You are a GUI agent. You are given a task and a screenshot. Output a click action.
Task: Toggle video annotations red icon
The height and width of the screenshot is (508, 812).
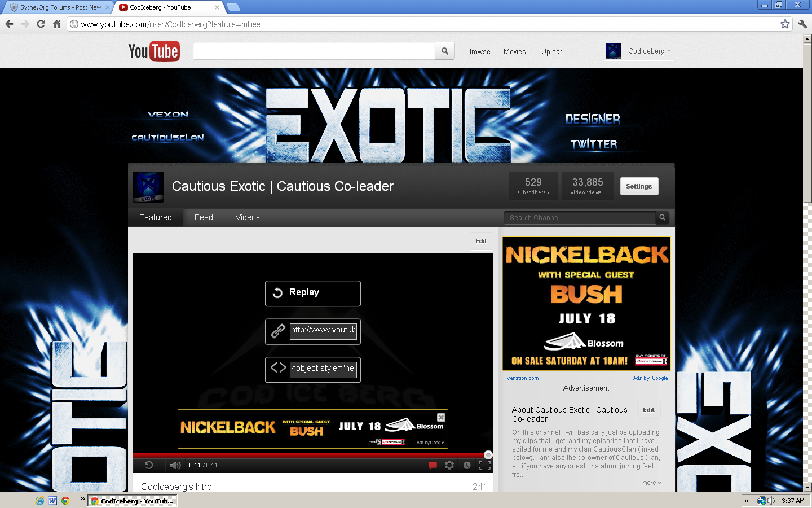[x=433, y=465]
